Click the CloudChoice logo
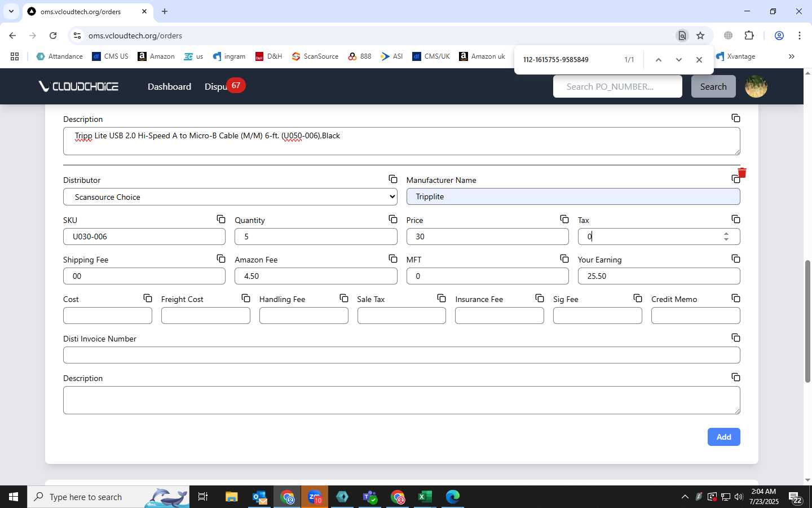Viewport: 812px width, 508px height. 78,86
